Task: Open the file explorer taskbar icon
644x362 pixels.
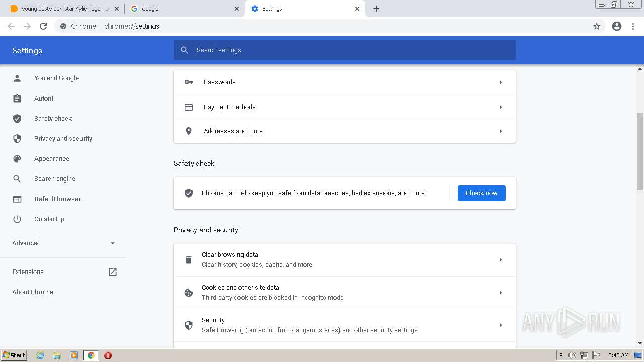Action: [x=57, y=355]
